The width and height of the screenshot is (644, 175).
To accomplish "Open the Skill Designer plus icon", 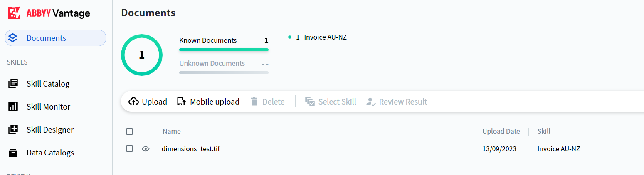I will click(x=13, y=130).
